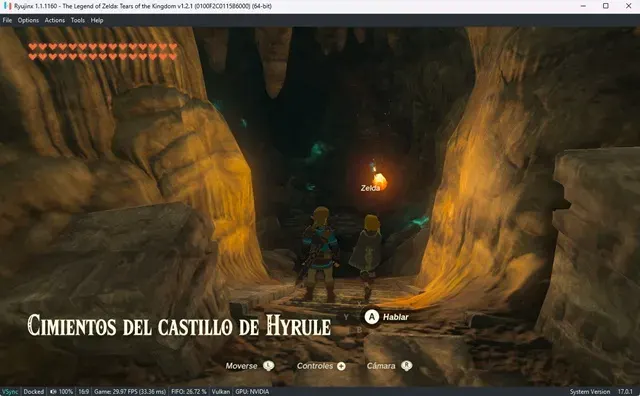This screenshot has width=640, height=396.
Task: Click the Moverse control hint
Action: click(242, 366)
